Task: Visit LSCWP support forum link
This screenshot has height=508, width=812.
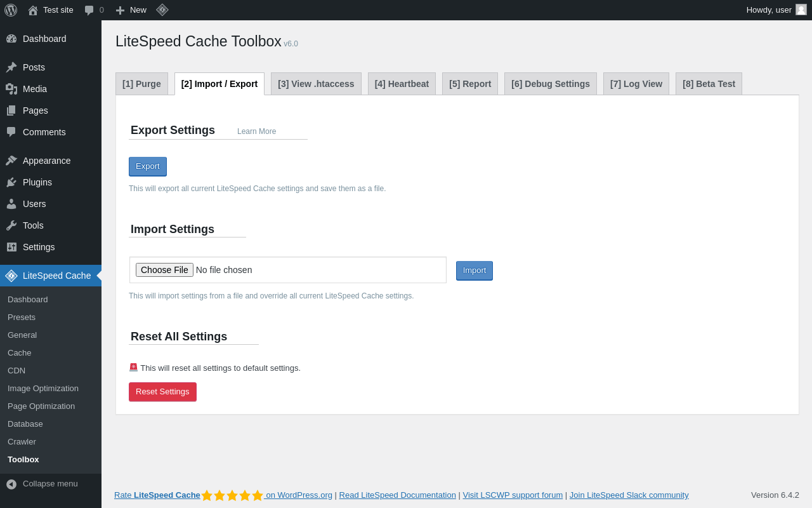Action: tap(513, 495)
